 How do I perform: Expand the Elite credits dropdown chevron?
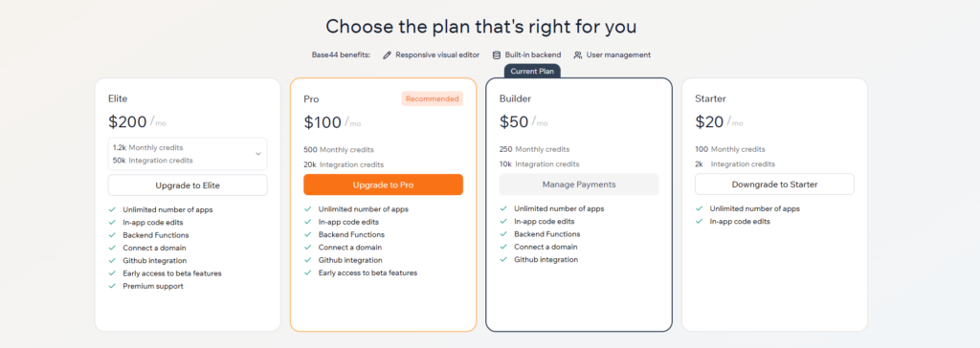(x=258, y=154)
